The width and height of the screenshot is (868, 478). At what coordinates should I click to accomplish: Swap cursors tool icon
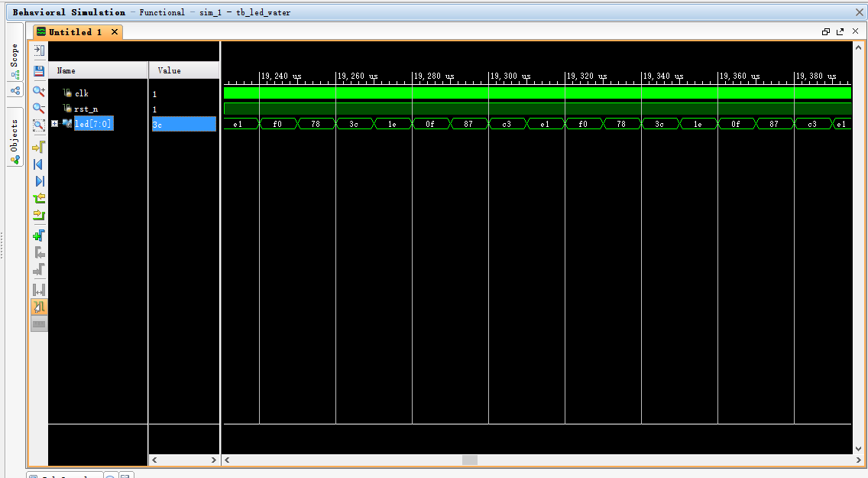coord(39,290)
